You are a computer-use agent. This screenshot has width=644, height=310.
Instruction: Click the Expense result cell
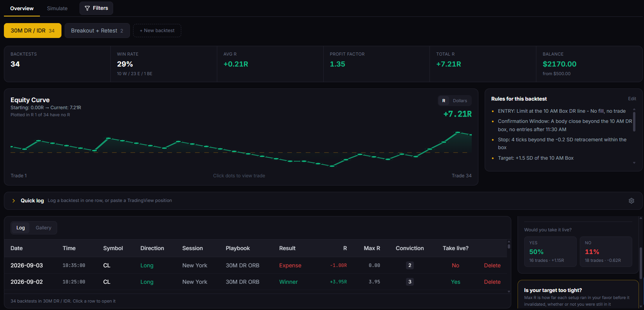click(x=290, y=265)
